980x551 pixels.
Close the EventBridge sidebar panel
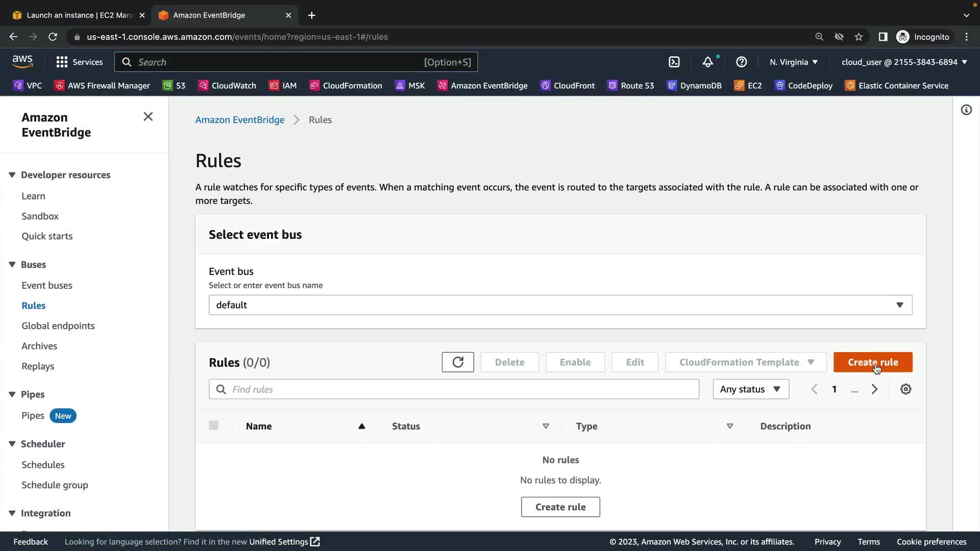[148, 117]
